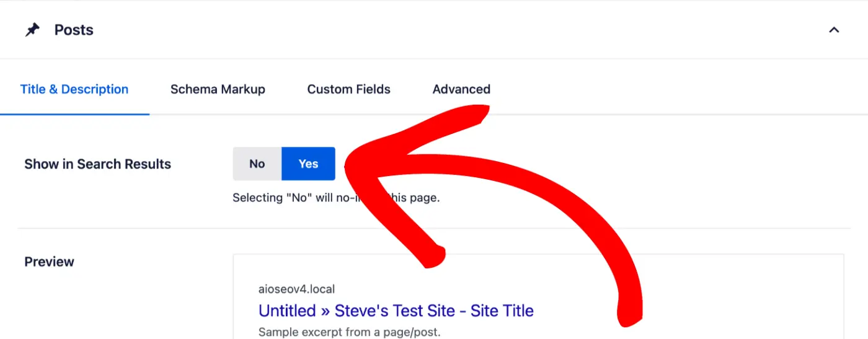868x339 pixels.
Task: Open the Title & Description tab
Action: 74,89
